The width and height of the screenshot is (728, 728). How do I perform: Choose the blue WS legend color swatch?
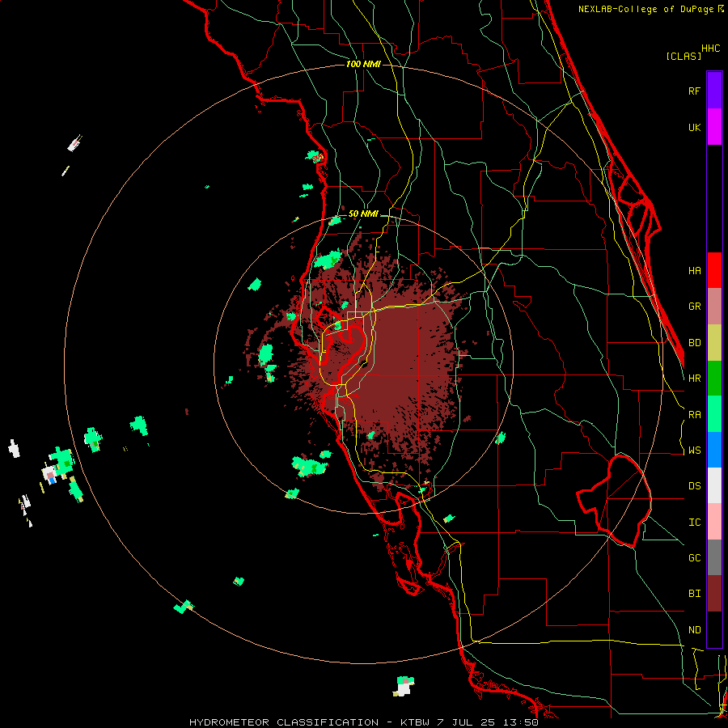pyautogui.click(x=714, y=450)
